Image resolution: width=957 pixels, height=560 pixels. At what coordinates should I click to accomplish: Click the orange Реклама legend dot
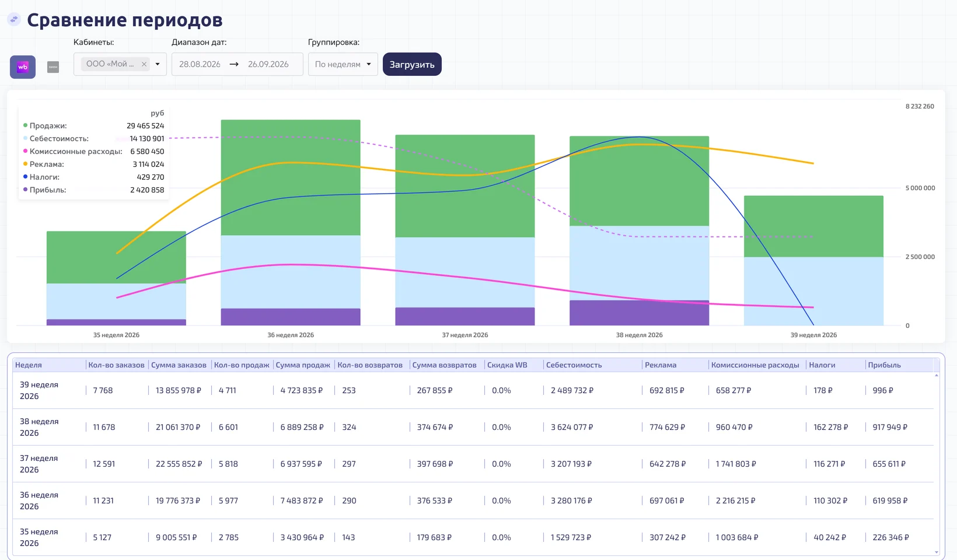click(25, 164)
